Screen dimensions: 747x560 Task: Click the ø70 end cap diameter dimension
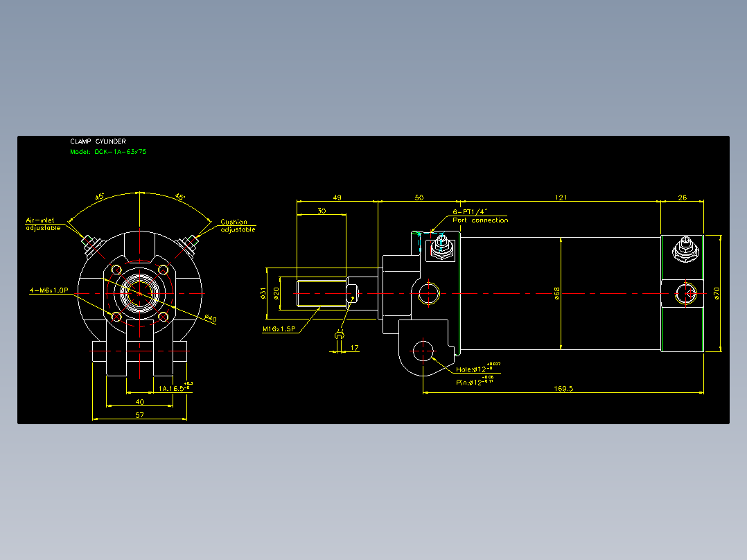717,293
